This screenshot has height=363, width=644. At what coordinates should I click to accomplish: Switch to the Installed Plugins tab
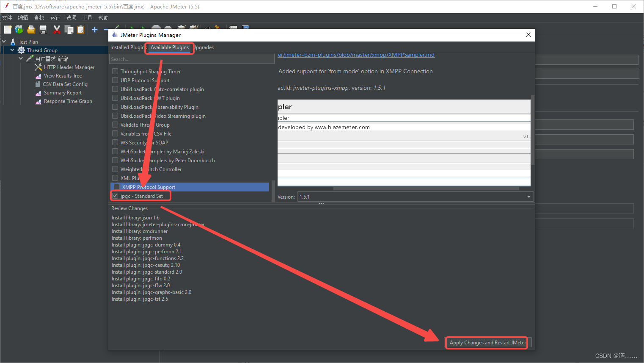128,47
